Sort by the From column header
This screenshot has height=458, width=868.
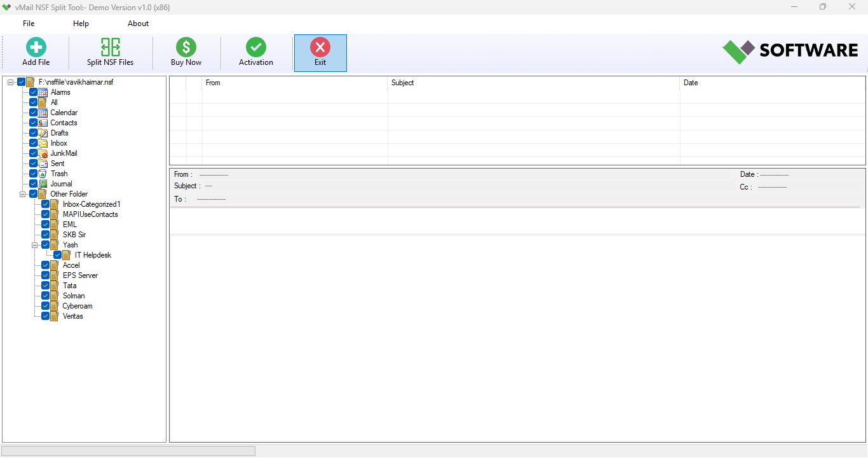[x=295, y=83]
